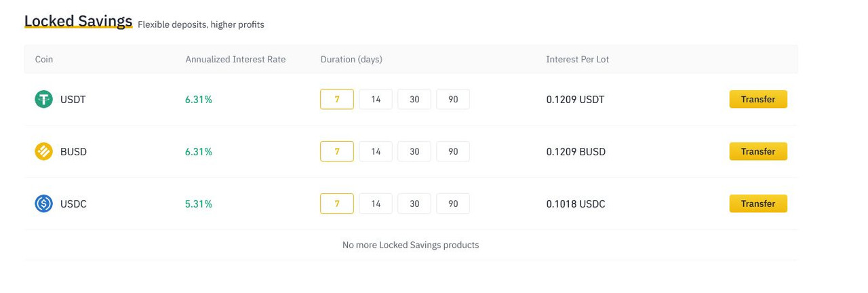Choose 30-day duration for BUSD
This screenshot has height=293, width=868.
point(414,152)
